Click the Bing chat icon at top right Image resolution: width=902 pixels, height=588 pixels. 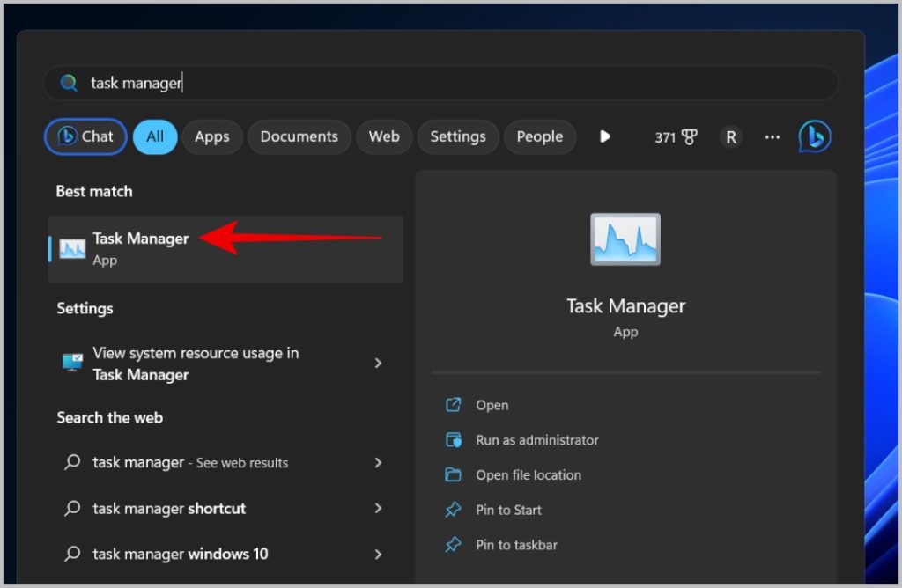814,136
